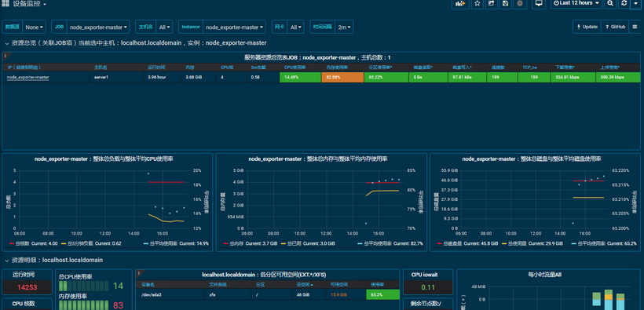Click the green 14.49% CPU cell
The width and height of the screenshot is (644, 310).
tap(300, 77)
